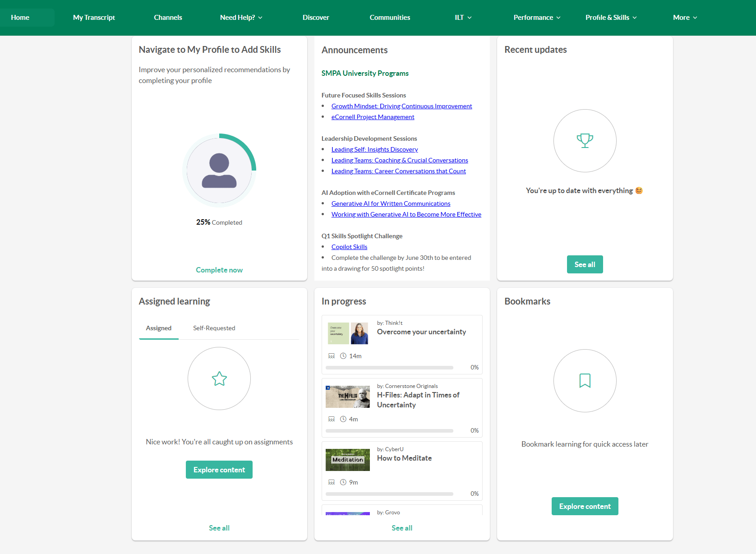Open course titled H-Files: Adapt in Times of Uncertainty

pos(418,400)
